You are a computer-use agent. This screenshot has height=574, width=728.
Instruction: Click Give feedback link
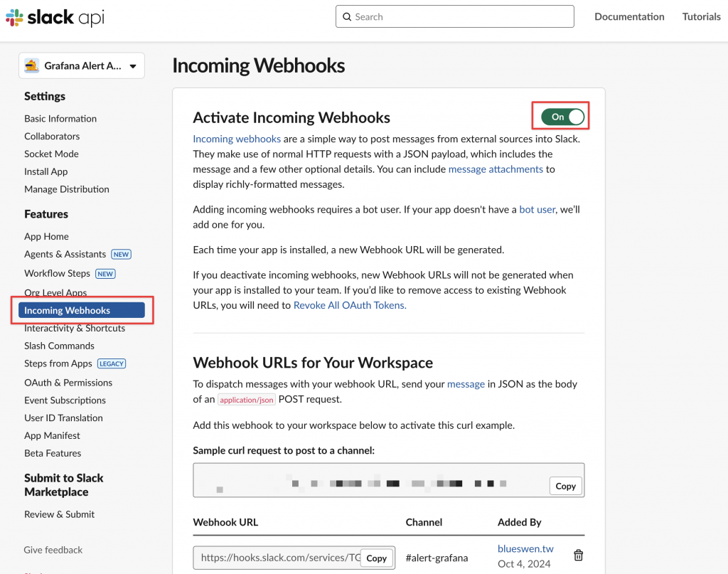[53, 551]
